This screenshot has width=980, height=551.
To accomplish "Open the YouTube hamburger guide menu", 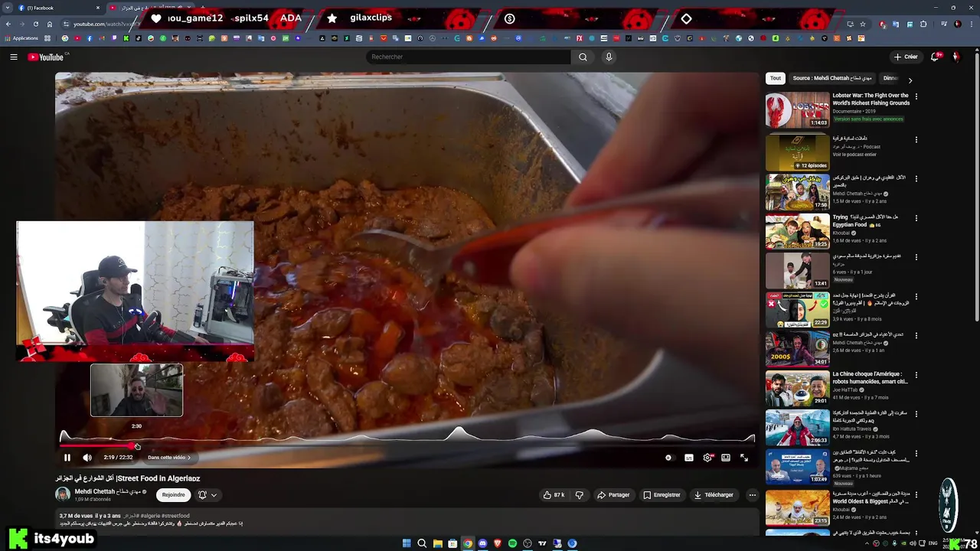I will [x=13, y=57].
